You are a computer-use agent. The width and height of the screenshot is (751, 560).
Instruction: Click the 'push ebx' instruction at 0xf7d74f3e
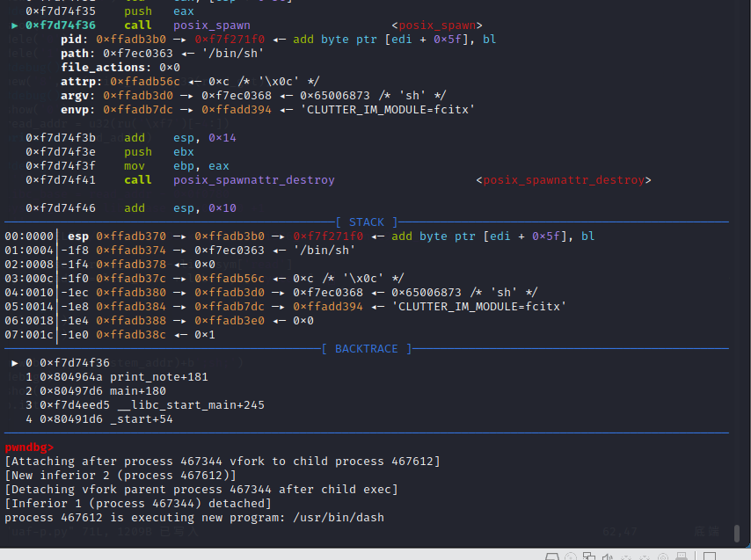159,152
